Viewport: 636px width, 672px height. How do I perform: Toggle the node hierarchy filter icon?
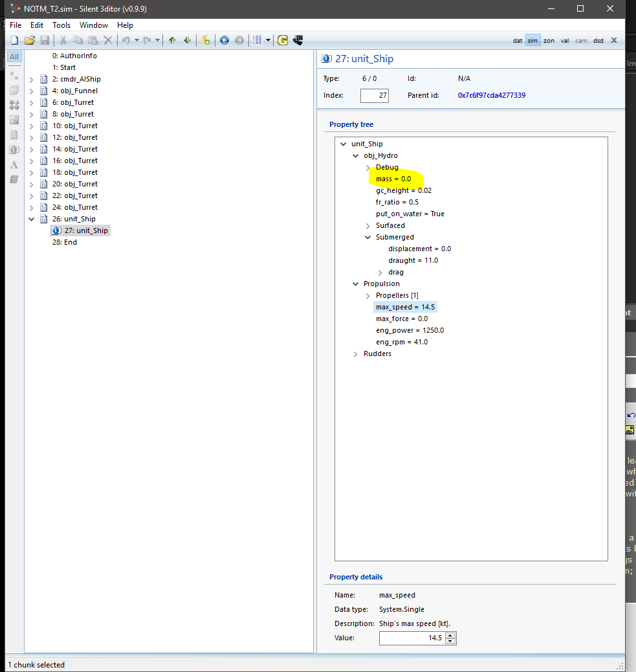pos(14,75)
